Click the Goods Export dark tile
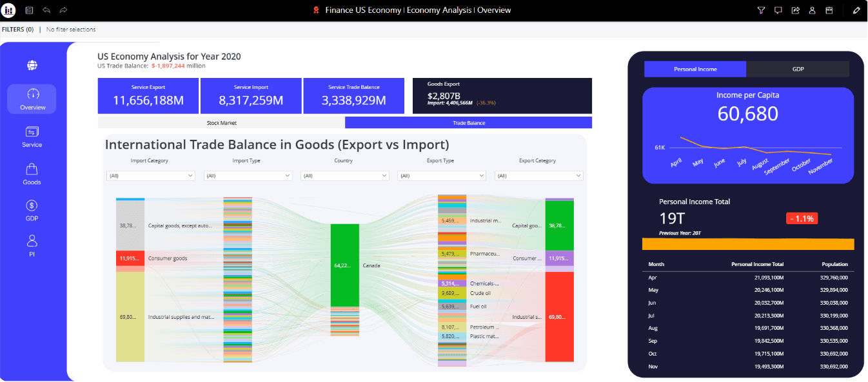Screen dimensions: 868x382 [x=502, y=96]
